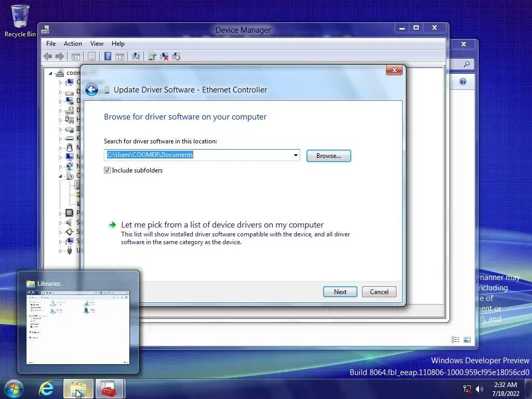Click the Browse... button

[x=328, y=156]
